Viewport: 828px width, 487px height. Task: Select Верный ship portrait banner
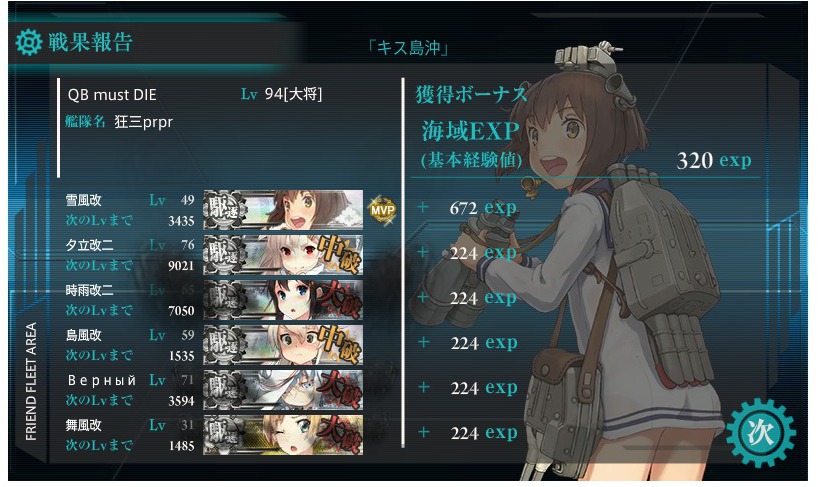coord(283,390)
